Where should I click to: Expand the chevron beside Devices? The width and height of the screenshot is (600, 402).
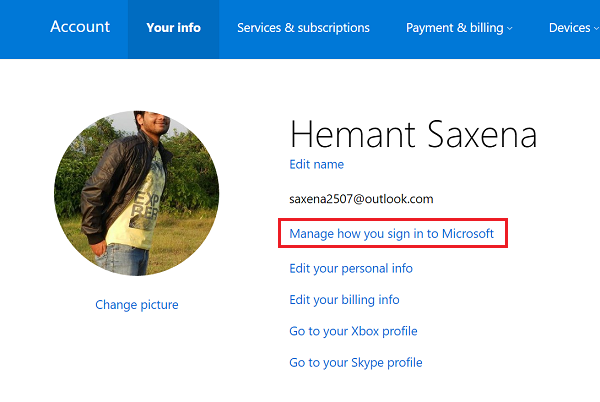point(595,29)
